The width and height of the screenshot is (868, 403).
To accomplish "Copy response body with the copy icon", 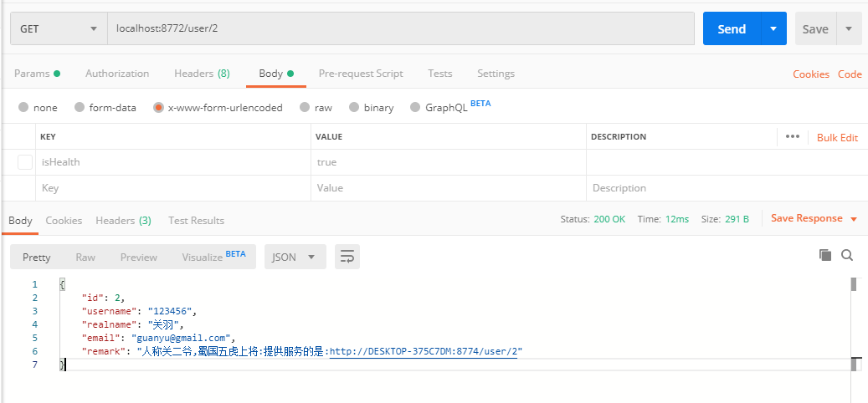I will [x=825, y=255].
